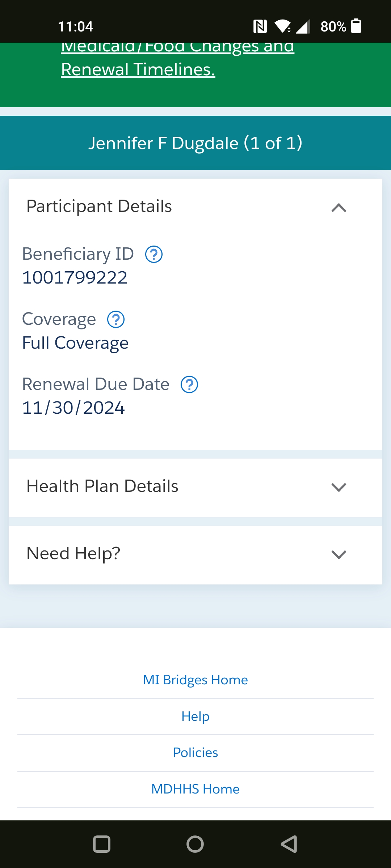
Task: Tap the Beneficiary ID number 1001799222
Action: click(x=75, y=278)
